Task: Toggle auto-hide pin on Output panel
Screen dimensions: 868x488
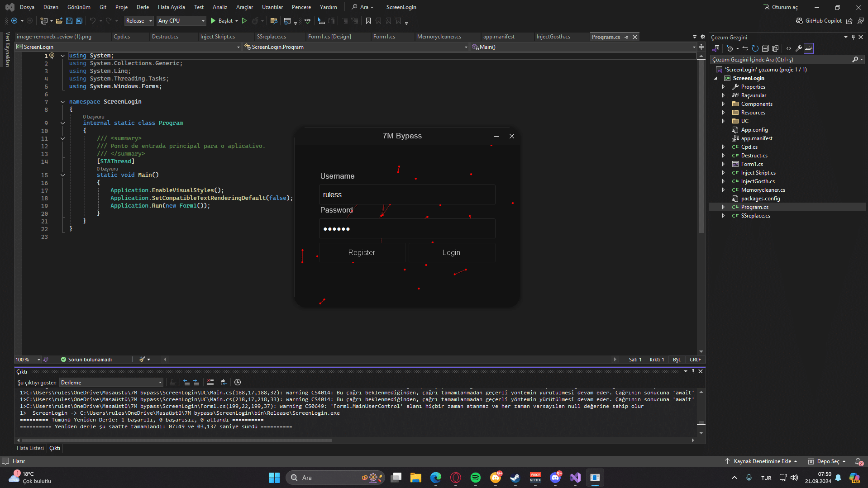Action: pos(693,371)
